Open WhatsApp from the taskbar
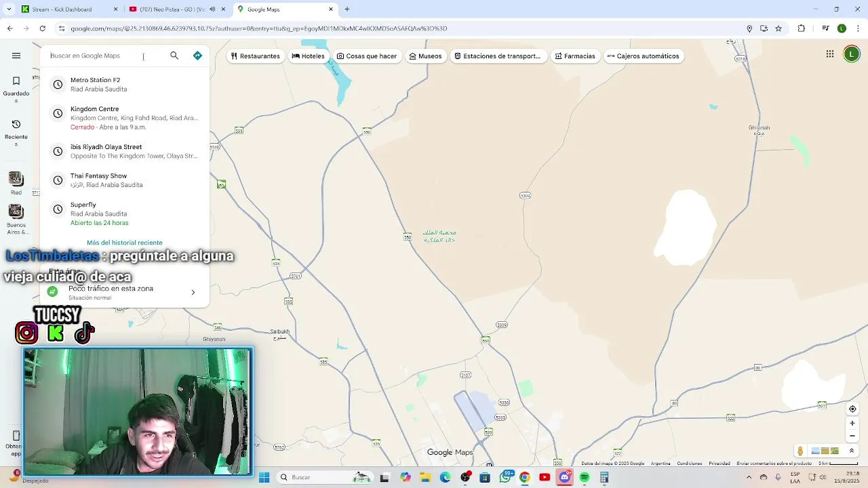The image size is (868, 488). [x=505, y=477]
